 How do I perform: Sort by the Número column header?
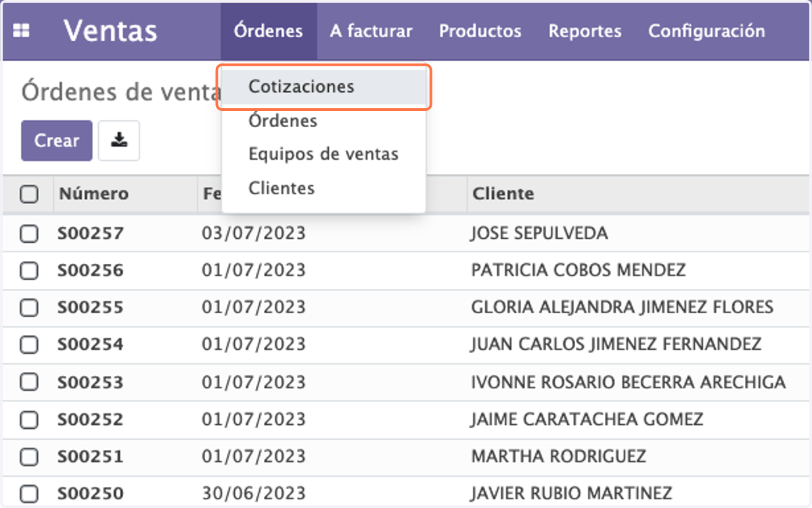93,194
